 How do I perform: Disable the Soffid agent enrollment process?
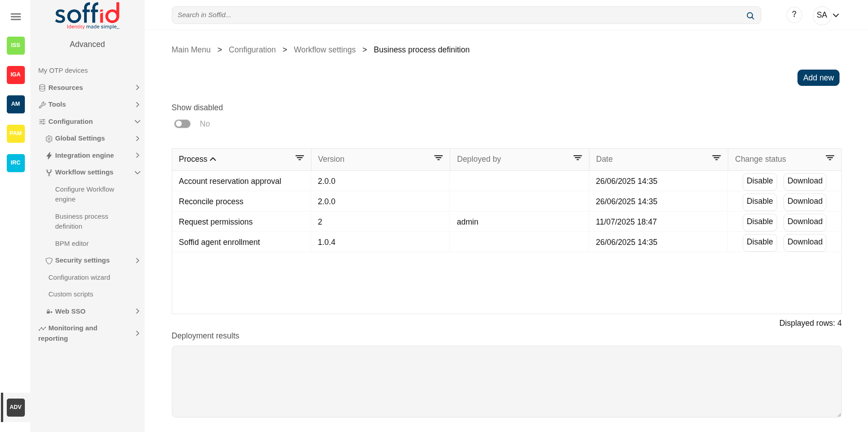[759, 242]
